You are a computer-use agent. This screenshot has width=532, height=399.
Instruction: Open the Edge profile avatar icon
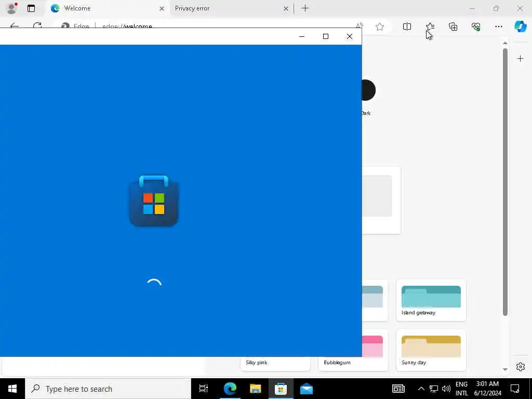pos(11,8)
